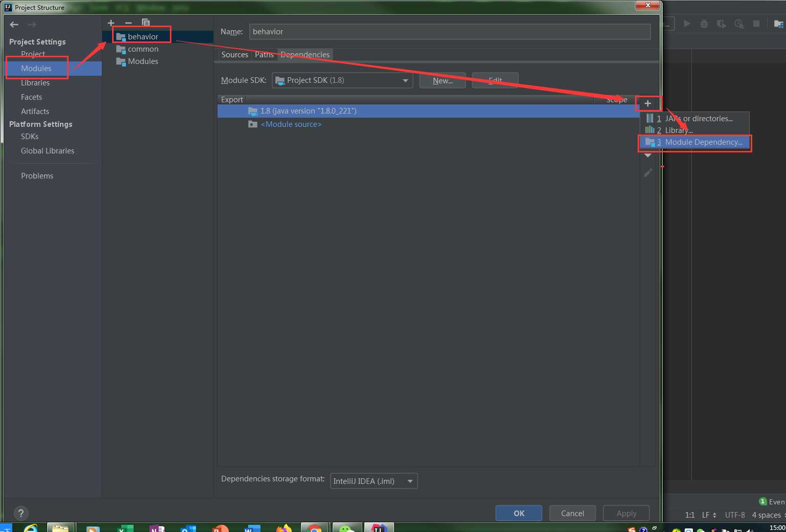Select Project under Project Settings

point(33,54)
